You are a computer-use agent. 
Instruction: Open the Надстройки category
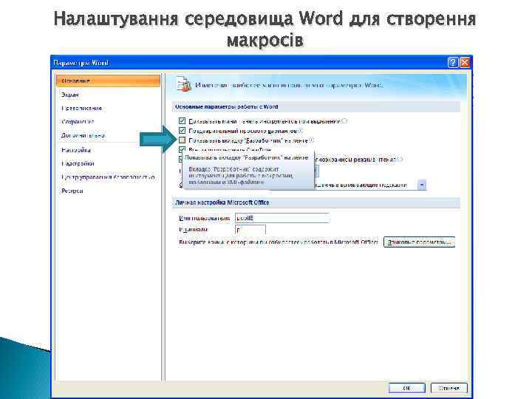coord(78,163)
